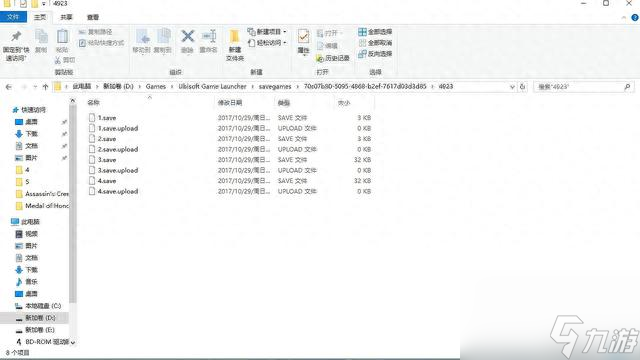The width and height of the screenshot is (640, 360).
Task: Switch to the Home (主页) tab
Action: pyautogui.click(x=40, y=17)
